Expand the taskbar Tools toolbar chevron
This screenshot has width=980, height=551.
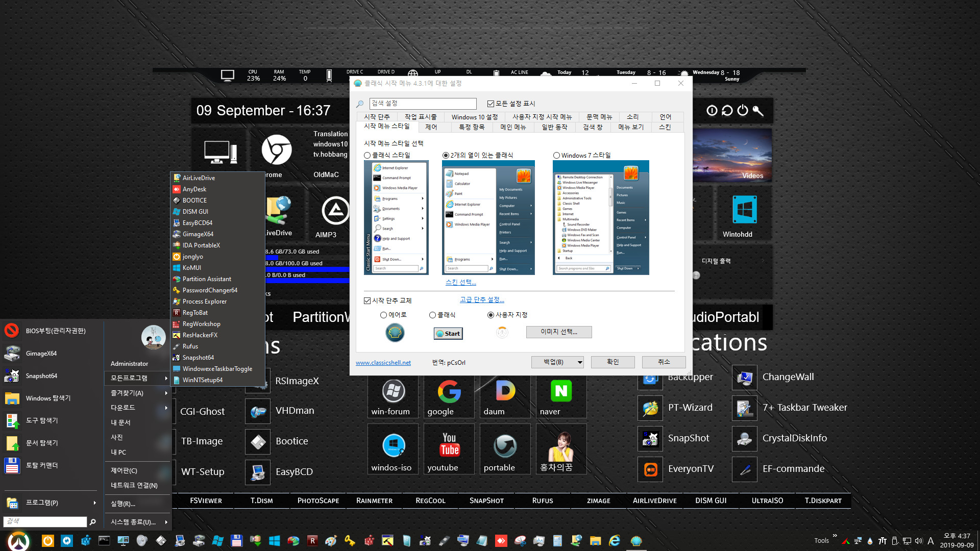click(x=835, y=536)
